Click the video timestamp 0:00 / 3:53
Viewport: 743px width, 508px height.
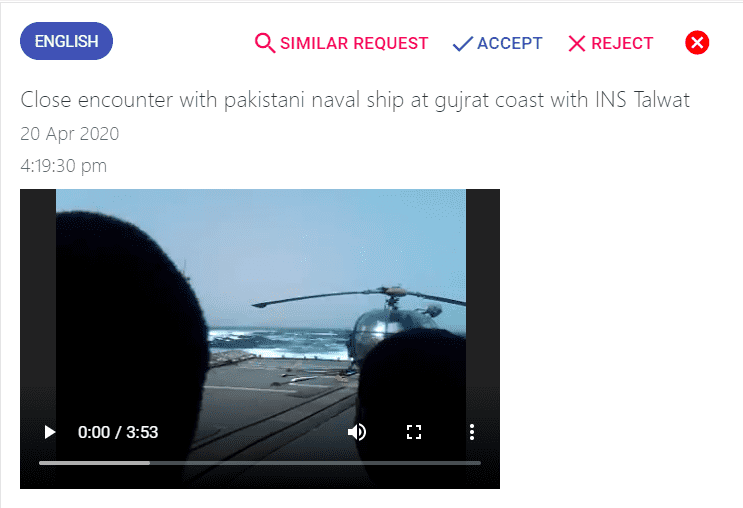tap(118, 432)
